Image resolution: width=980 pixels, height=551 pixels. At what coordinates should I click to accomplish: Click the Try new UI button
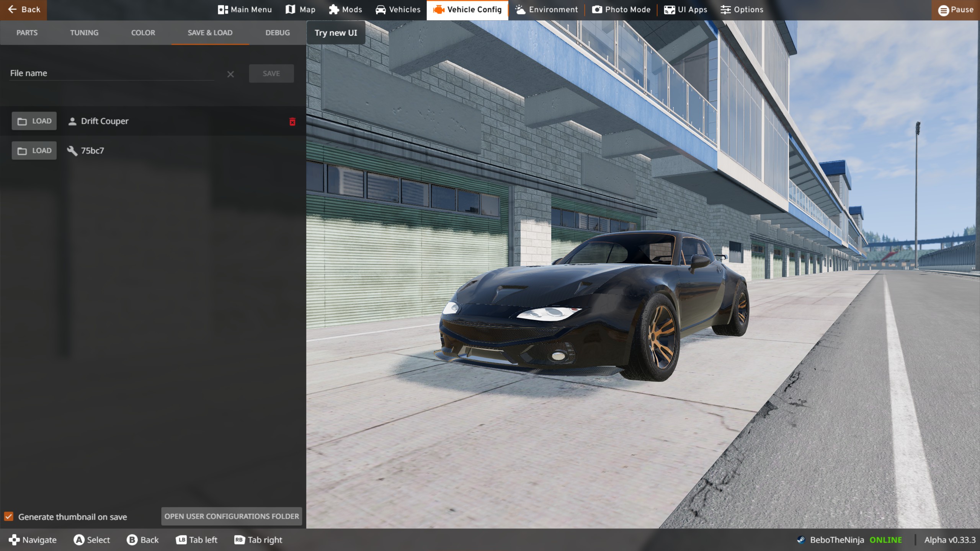click(x=336, y=33)
